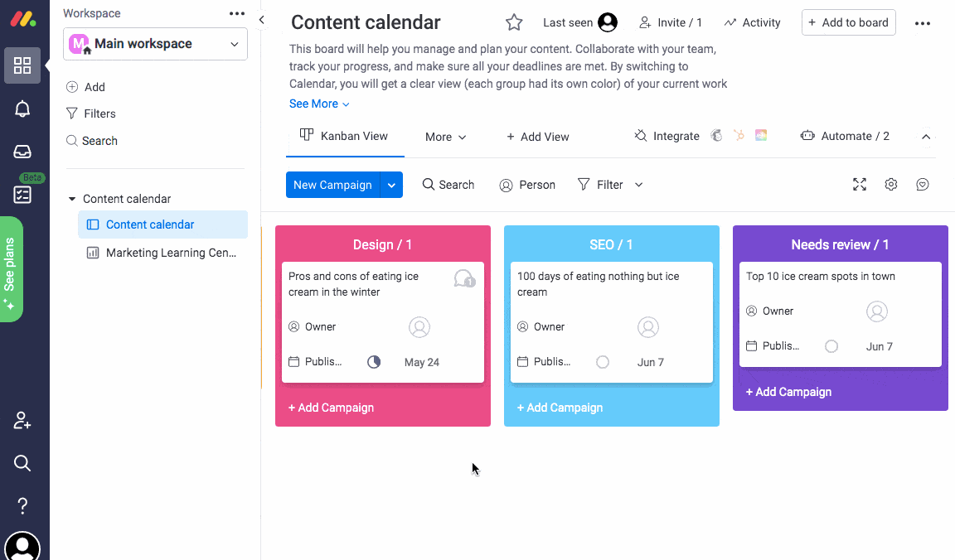Click the invite members sidebar icon
955x560 pixels.
tap(22, 421)
